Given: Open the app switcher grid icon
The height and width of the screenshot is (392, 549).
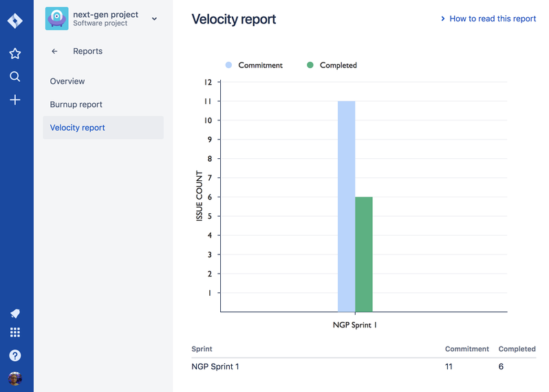Looking at the screenshot, I should tap(14, 332).
